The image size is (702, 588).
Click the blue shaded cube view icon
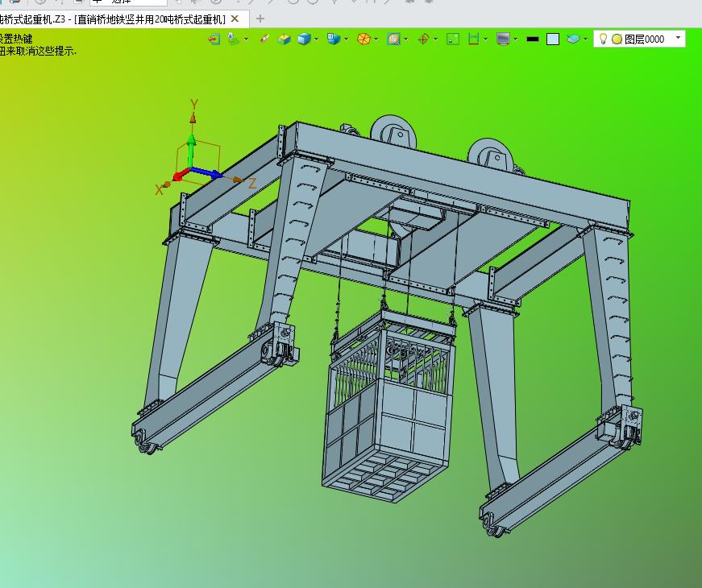tap(304, 39)
